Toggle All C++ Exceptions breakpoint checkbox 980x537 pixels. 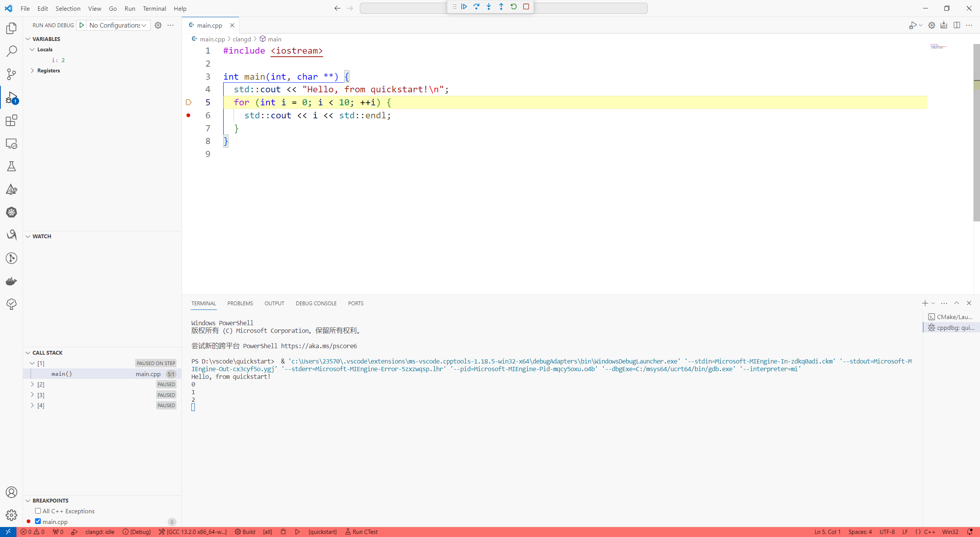tap(38, 511)
